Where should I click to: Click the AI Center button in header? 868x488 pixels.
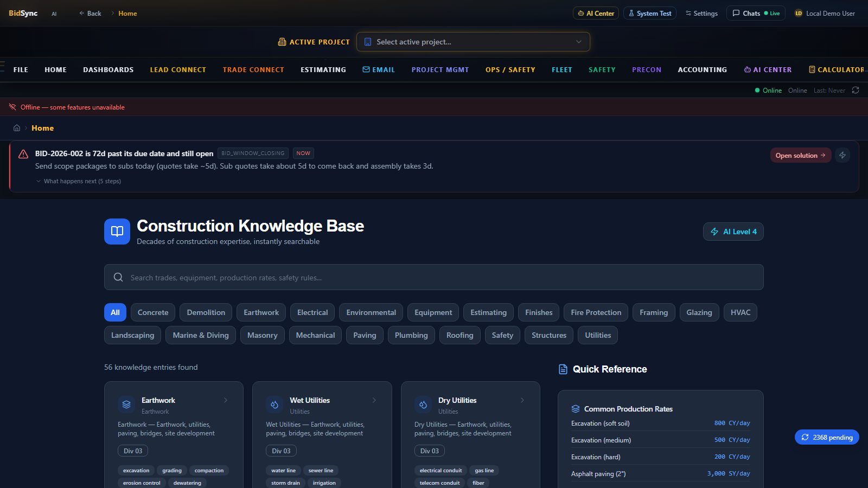click(596, 13)
